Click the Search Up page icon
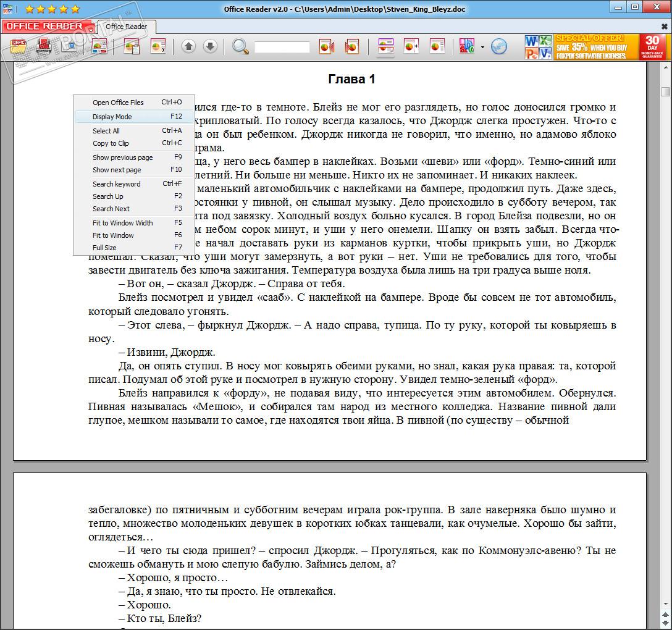 pyautogui.click(x=327, y=46)
